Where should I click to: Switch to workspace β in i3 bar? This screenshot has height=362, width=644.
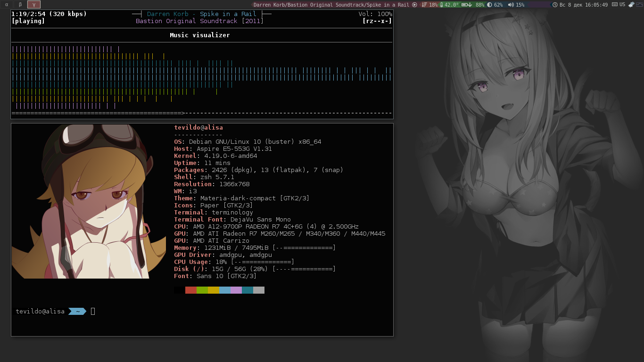tap(20, 4)
